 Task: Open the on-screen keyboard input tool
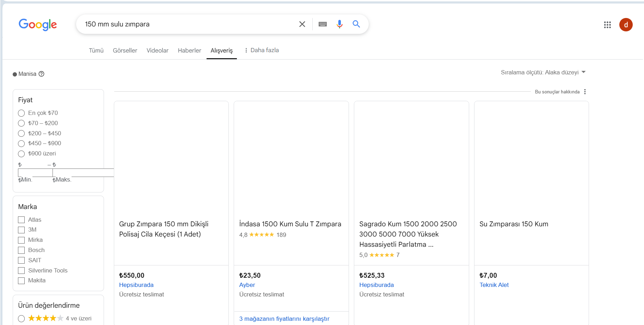pos(323,24)
